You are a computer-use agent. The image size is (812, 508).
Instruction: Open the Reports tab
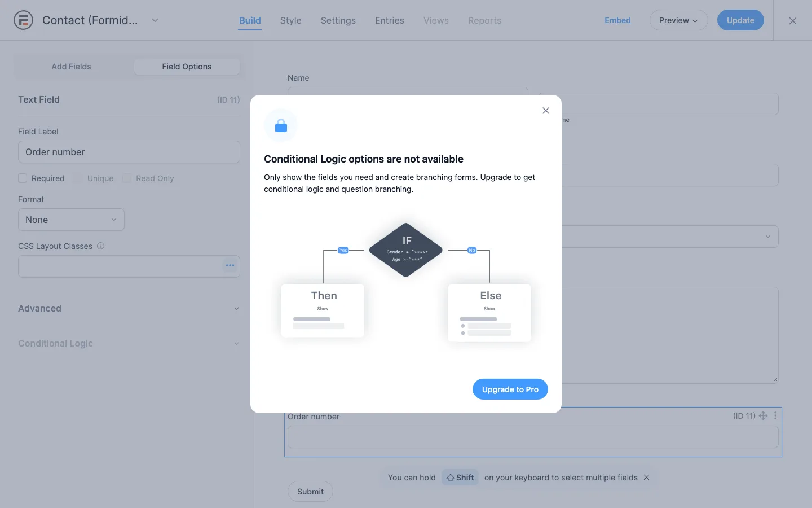tap(484, 20)
